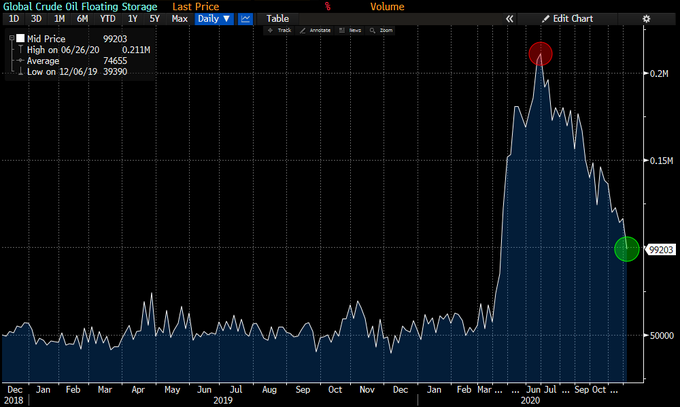Screen dimensions: 680x407
Task: Activate the Track crosshair tool
Action: click(x=279, y=30)
